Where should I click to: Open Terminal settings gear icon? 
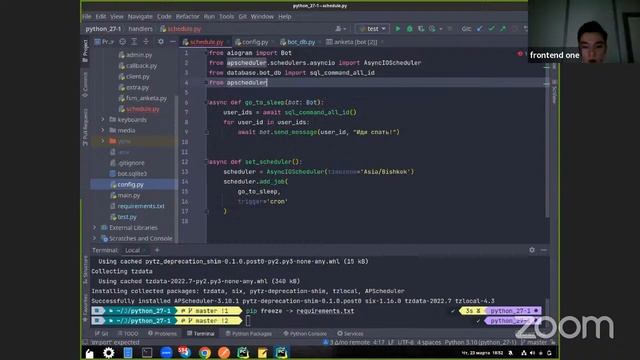(532, 250)
